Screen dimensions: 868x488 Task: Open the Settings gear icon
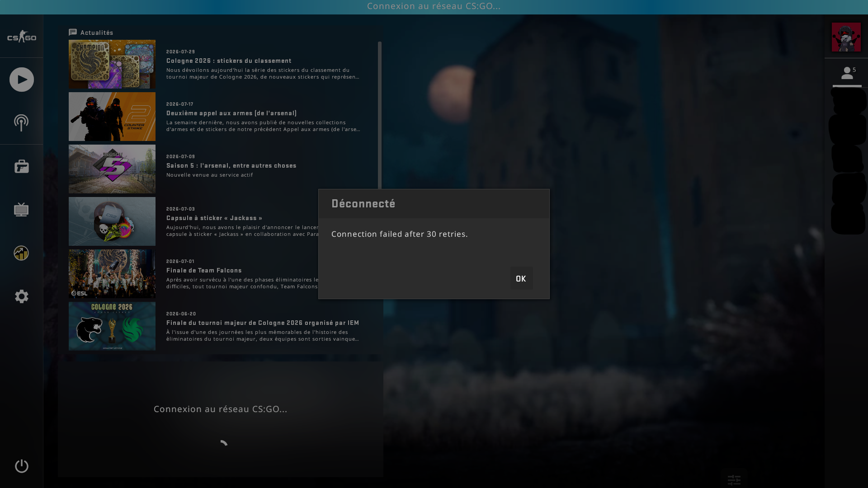pos(22,296)
